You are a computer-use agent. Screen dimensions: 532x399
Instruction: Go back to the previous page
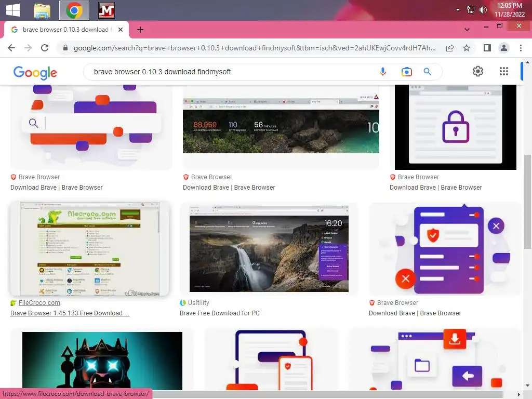tap(11, 48)
